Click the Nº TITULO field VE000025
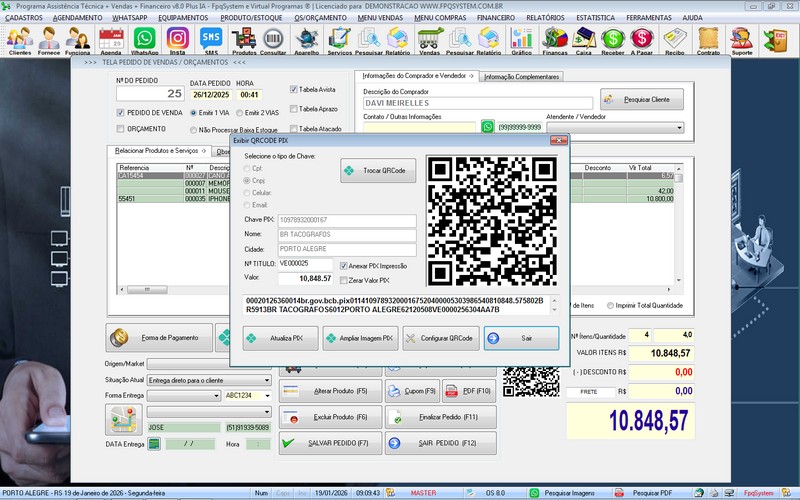Screen dimensions: 800x500 click(x=305, y=264)
